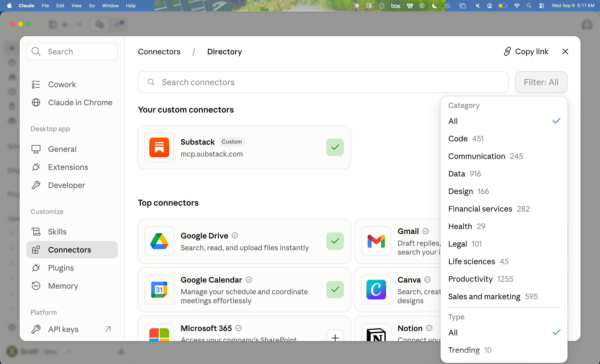Click the Google Calendar card title

pyautogui.click(x=211, y=280)
